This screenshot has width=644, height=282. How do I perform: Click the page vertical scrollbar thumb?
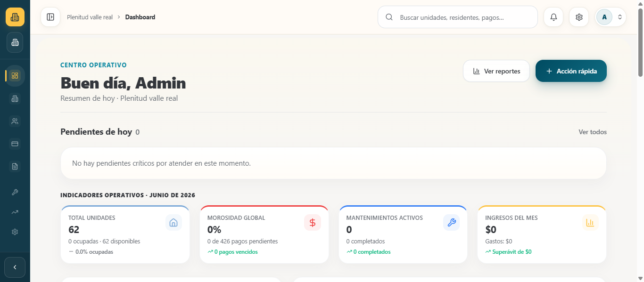tap(640, 42)
